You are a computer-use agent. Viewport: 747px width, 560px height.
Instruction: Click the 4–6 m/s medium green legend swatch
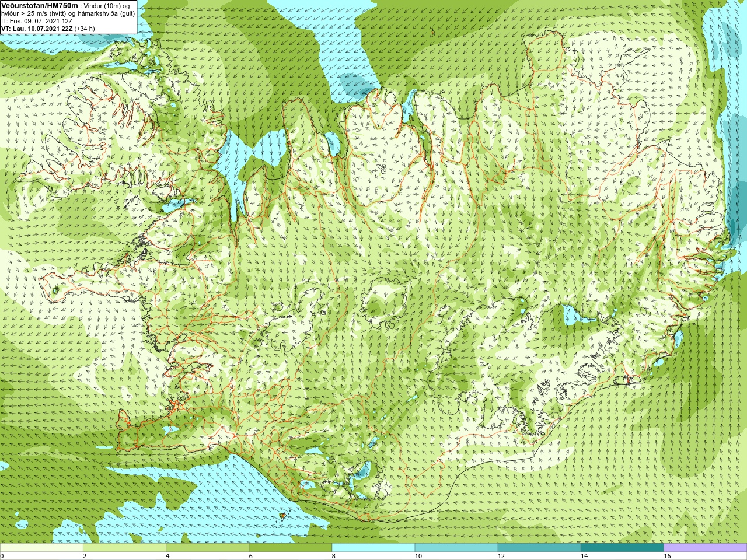207,548
